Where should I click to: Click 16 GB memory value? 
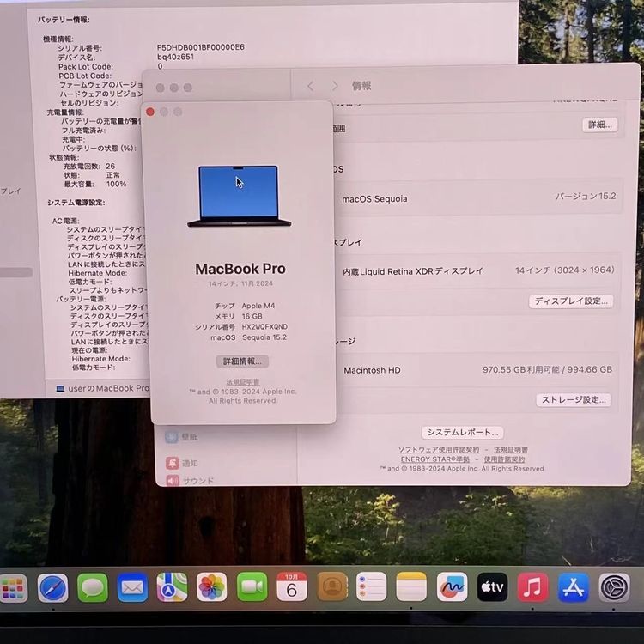(252, 316)
